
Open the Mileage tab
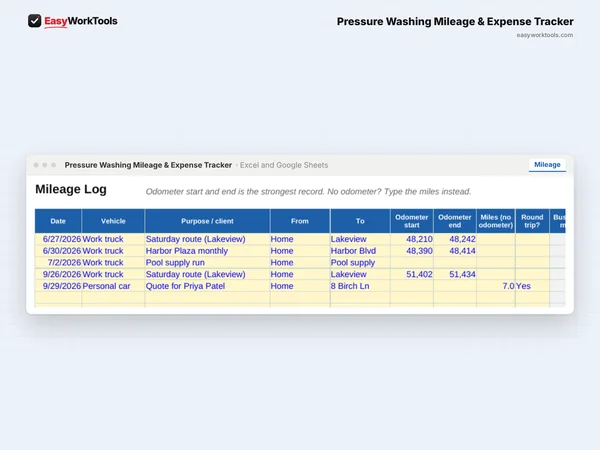[x=547, y=165]
